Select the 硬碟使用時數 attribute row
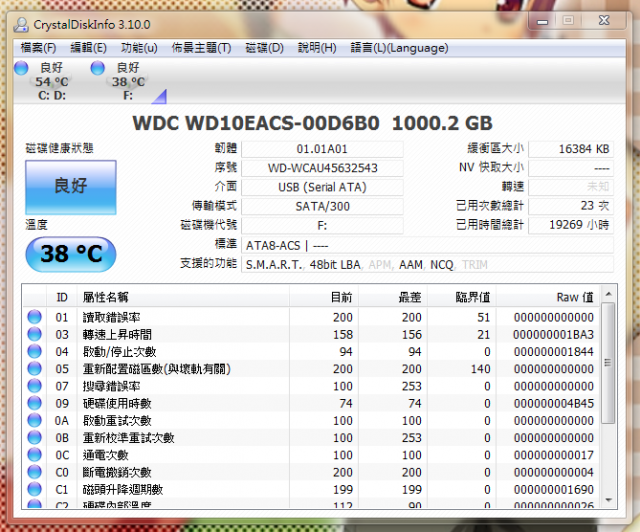Viewport: 640px width, 532px height. coord(311,403)
